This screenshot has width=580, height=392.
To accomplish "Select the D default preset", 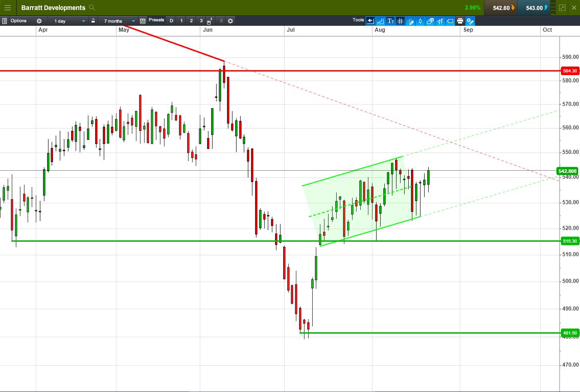I will click(x=171, y=21).
